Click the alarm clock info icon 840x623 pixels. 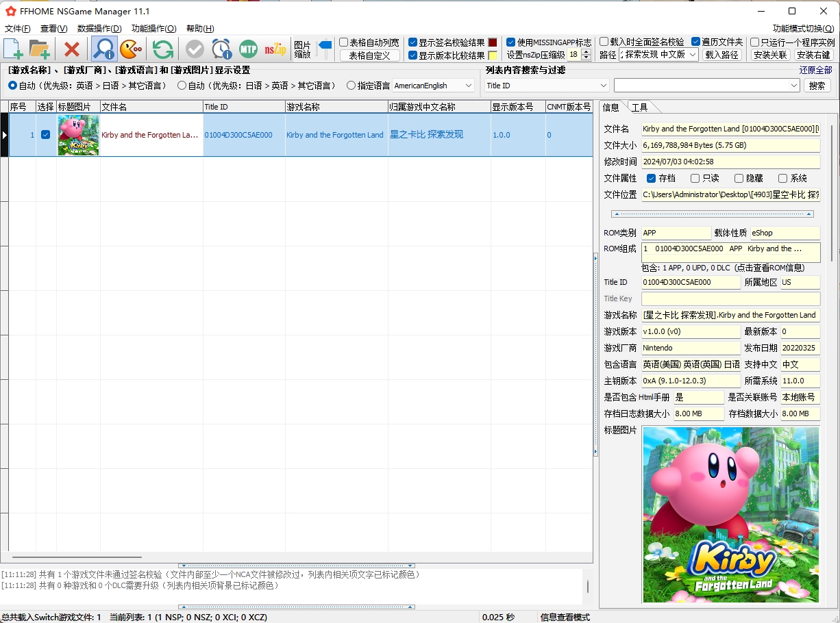[221, 49]
